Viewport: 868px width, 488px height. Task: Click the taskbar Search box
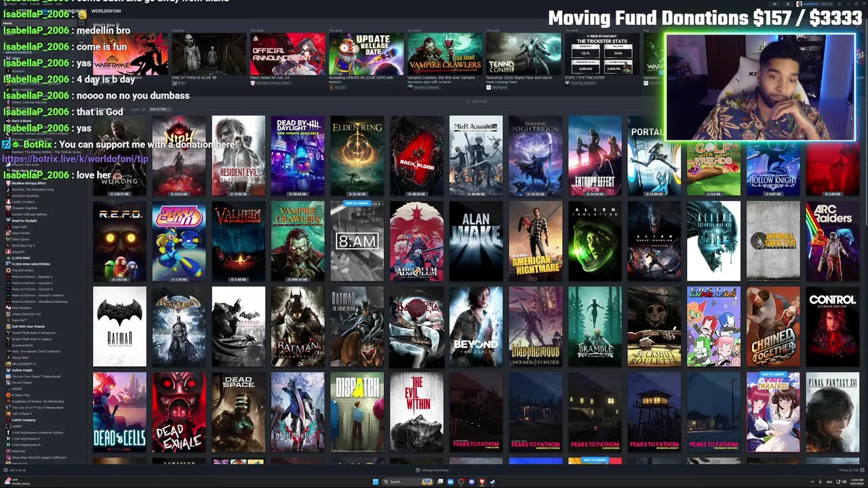pyautogui.click(x=408, y=482)
